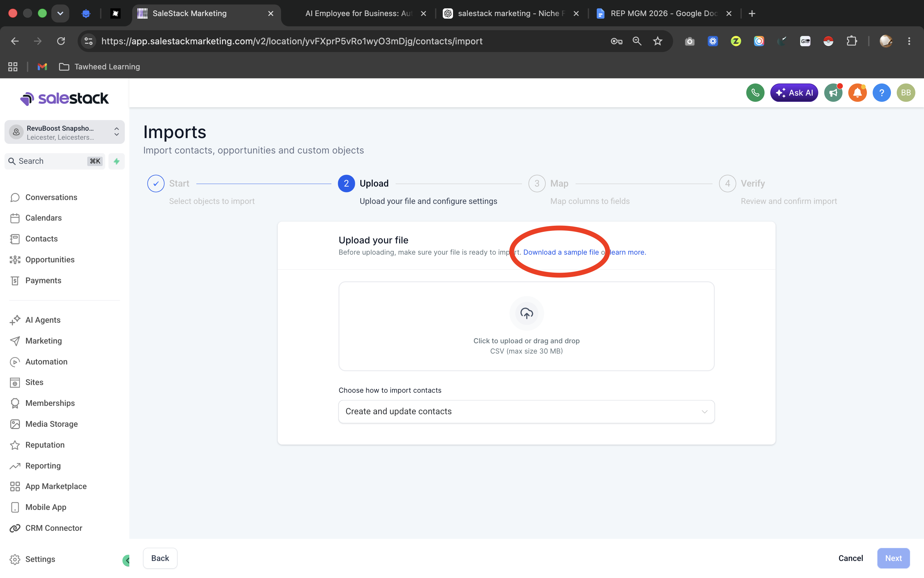Go to Memberships section
The height and width of the screenshot is (578, 924).
point(50,403)
